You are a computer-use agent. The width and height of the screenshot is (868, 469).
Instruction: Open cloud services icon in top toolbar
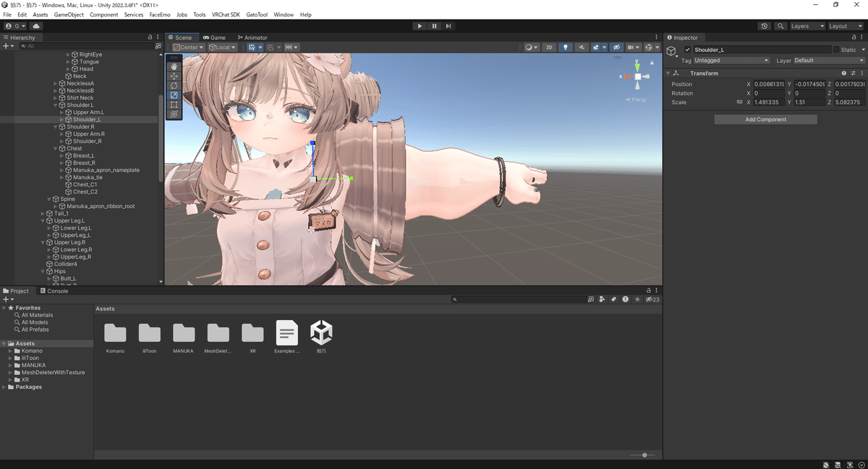coord(35,26)
